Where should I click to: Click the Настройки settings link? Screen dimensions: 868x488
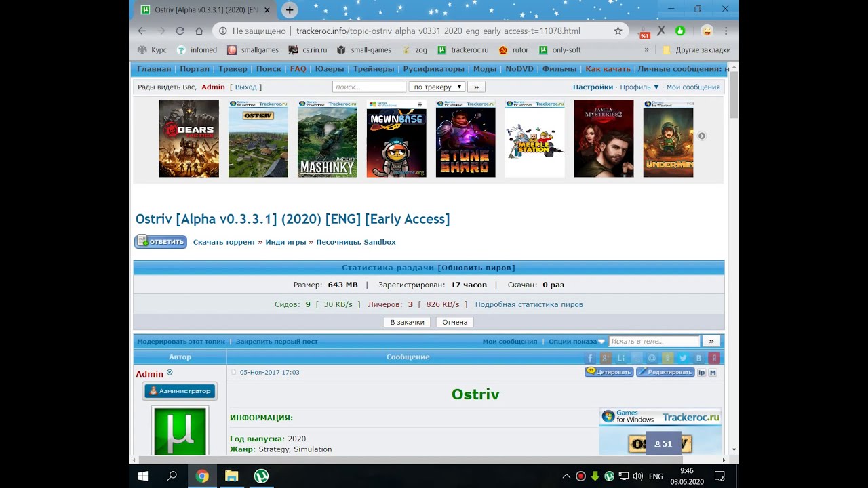tap(593, 87)
